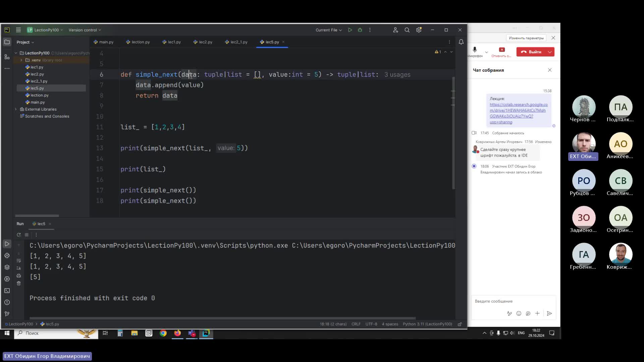Open Chrome from Windows taskbar
Screen dimensions: 644x362
pos(163,333)
